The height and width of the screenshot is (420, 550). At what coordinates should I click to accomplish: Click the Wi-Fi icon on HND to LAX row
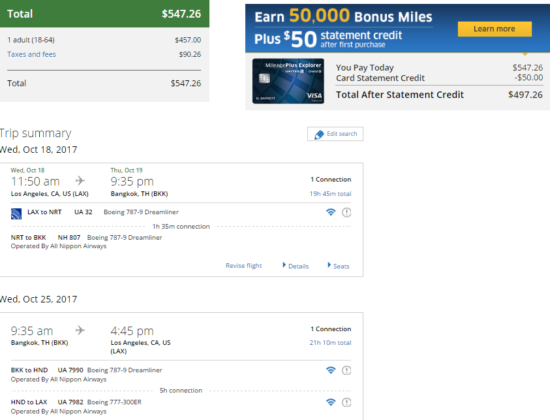tap(330, 402)
